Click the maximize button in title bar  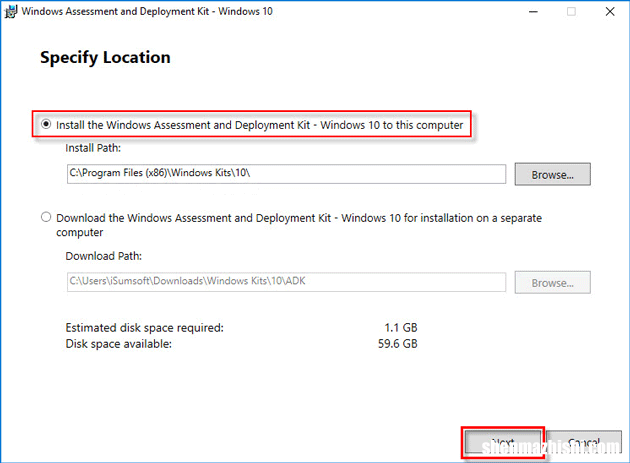pyautogui.click(x=571, y=12)
